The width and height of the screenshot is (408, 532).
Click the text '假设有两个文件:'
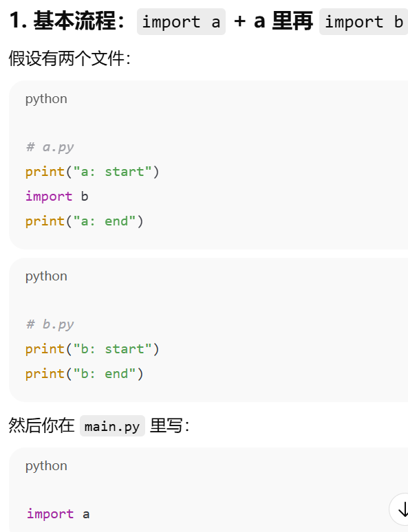(69, 58)
